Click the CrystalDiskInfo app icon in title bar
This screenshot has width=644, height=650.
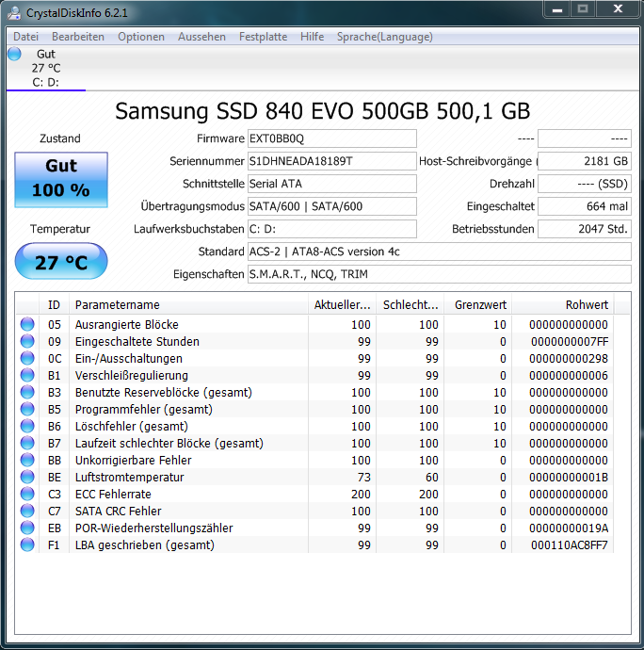(14, 13)
